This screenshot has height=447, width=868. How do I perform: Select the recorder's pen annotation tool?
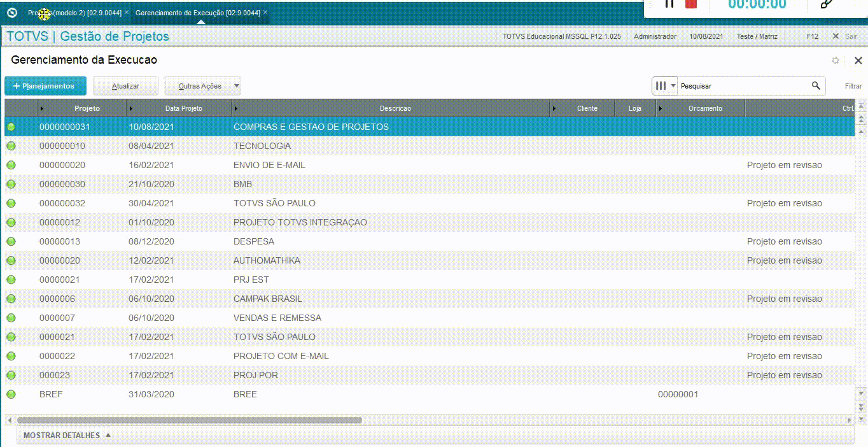tap(827, 4)
